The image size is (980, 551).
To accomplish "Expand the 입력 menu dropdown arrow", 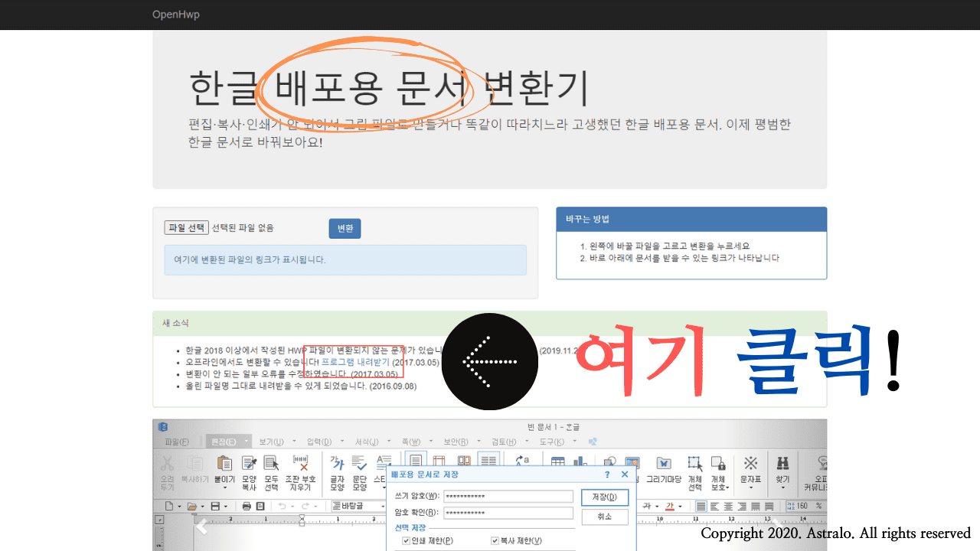I will [341, 442].
